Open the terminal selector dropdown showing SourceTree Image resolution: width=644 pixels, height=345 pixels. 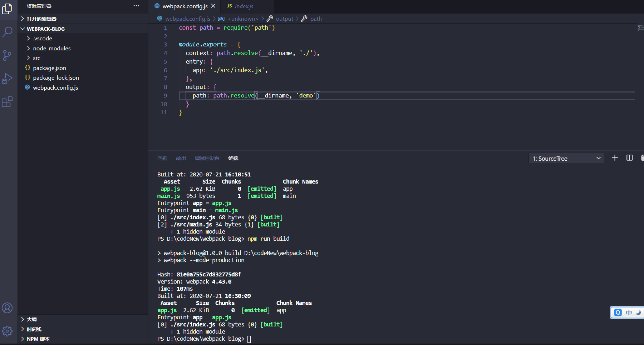pos(566,158)
